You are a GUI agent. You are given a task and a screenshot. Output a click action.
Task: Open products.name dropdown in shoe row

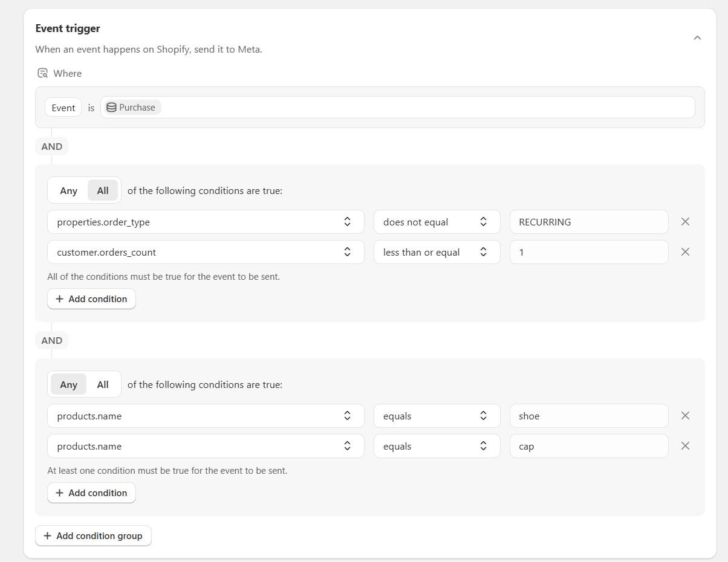point(206,416)
